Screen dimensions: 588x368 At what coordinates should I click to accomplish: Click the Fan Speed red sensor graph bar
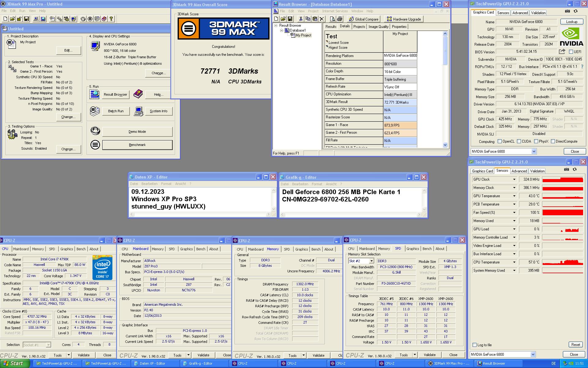(563, 213)
